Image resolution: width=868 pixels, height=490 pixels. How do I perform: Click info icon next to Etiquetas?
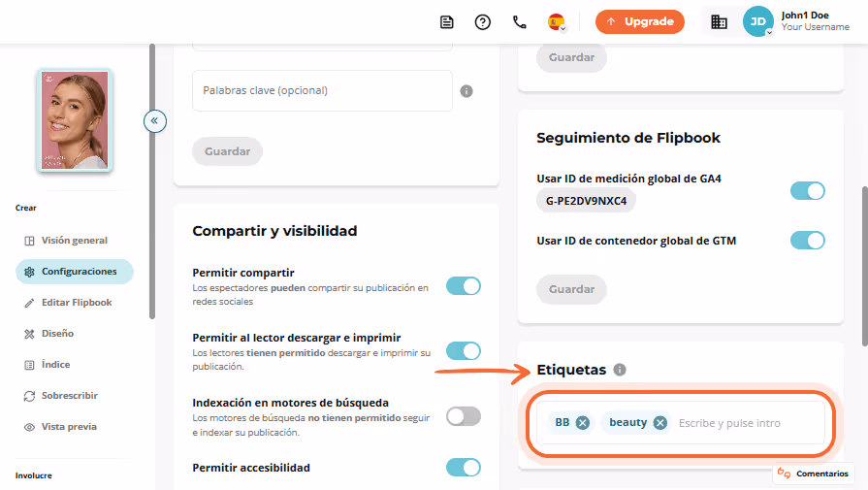[620, 370]
